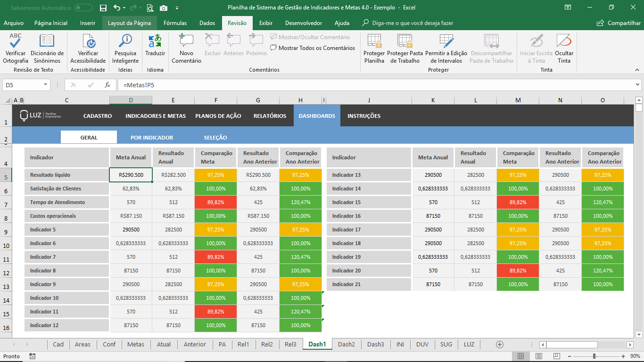Click the camera icon in quick access toolbar
Screen dimensions: 644x362
coord(164,8)
